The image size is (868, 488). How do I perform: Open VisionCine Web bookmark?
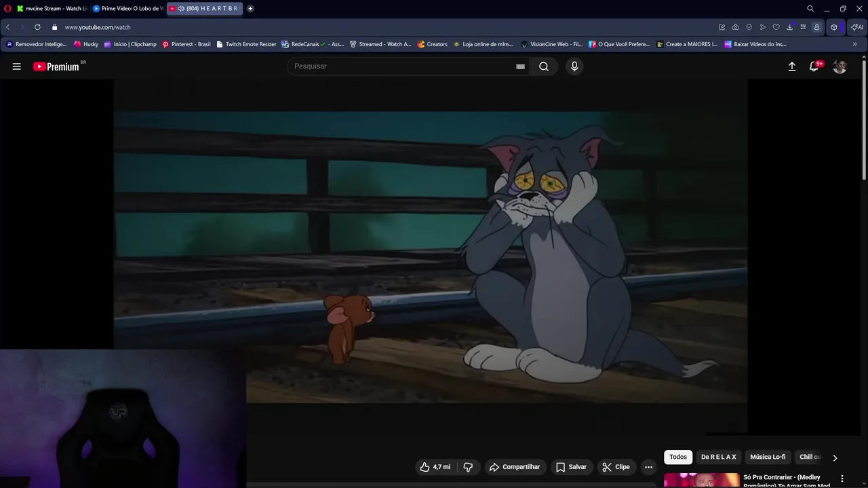point(551,44)
